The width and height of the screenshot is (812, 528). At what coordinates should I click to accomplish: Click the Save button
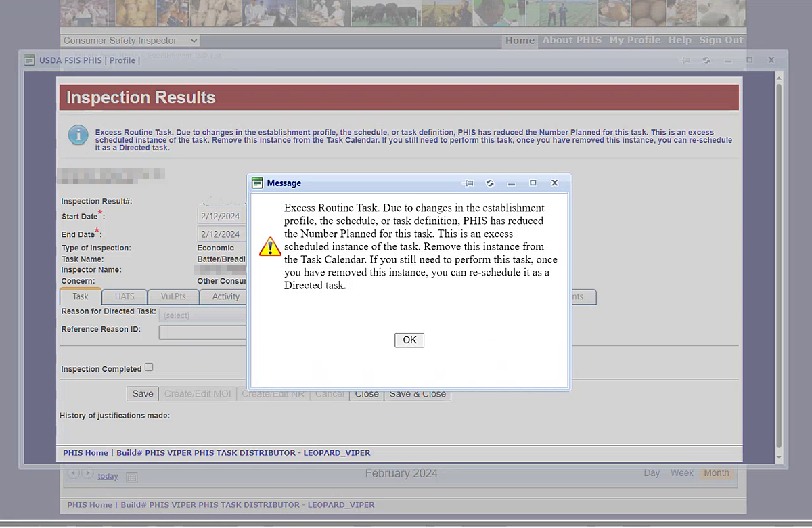click(143, 394)
